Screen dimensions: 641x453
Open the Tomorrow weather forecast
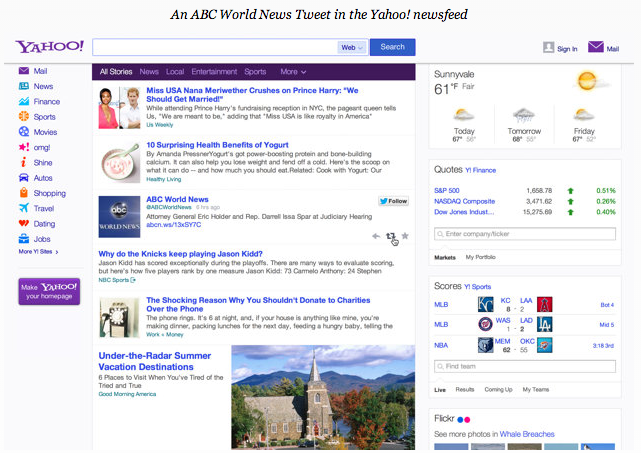click(x=524, y=125)
